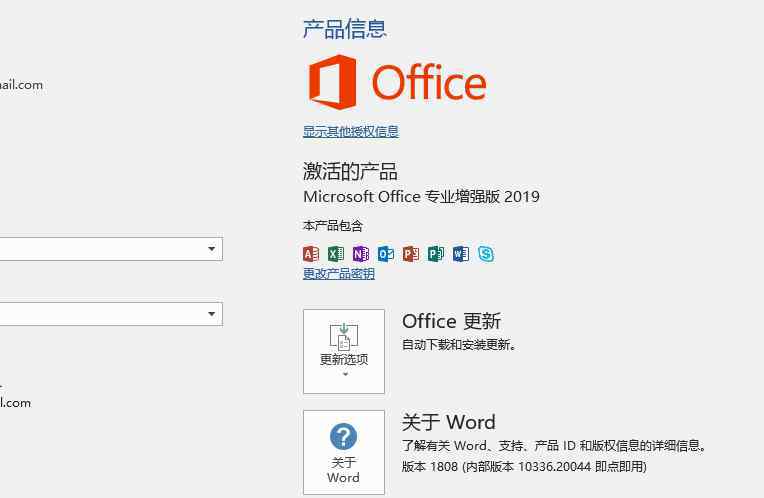This screenshot has height=498, width=764.
Task: Open the 更新选项 update options button
Action: (344, 351)
